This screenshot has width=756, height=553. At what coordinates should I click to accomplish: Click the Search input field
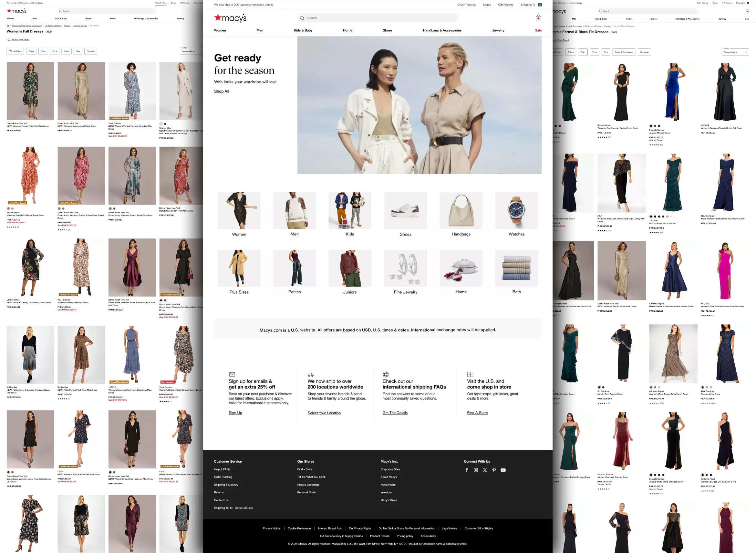pyautogui.click(x=378, y=18)
